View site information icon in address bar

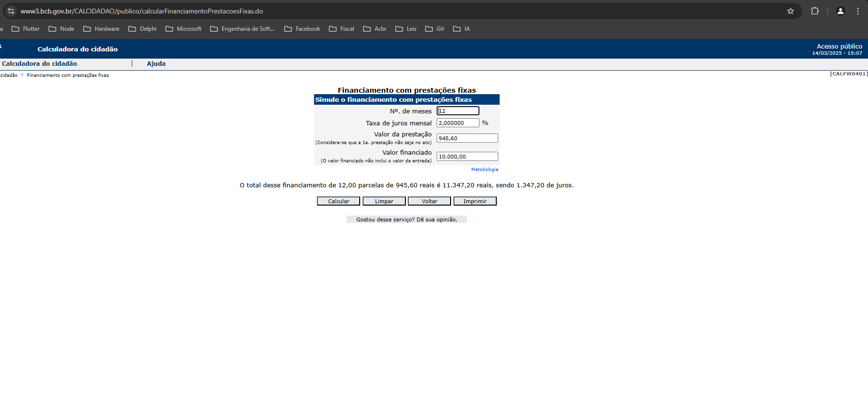pos(11,11)
